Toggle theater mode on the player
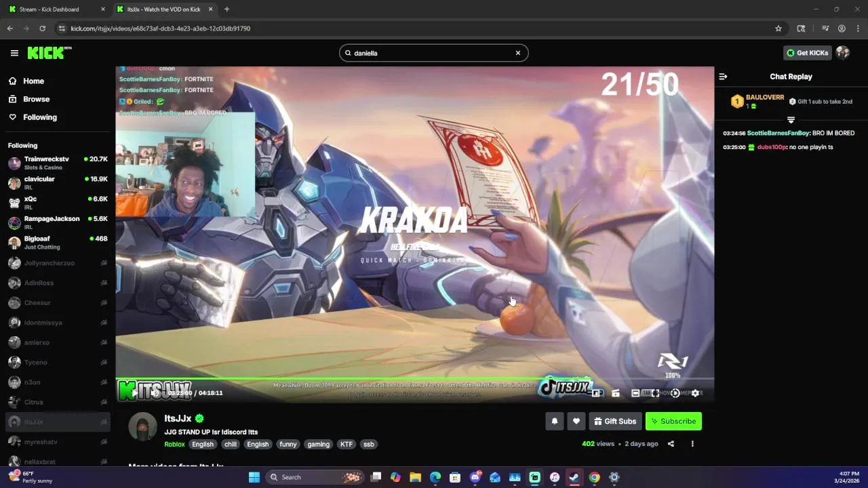The height and width of the screenshot is (488, 868). pyautogui.click(x=635, y=392)
